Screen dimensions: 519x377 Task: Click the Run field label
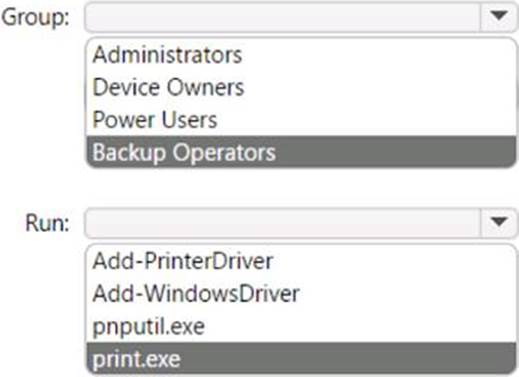[x=47, y=223]
